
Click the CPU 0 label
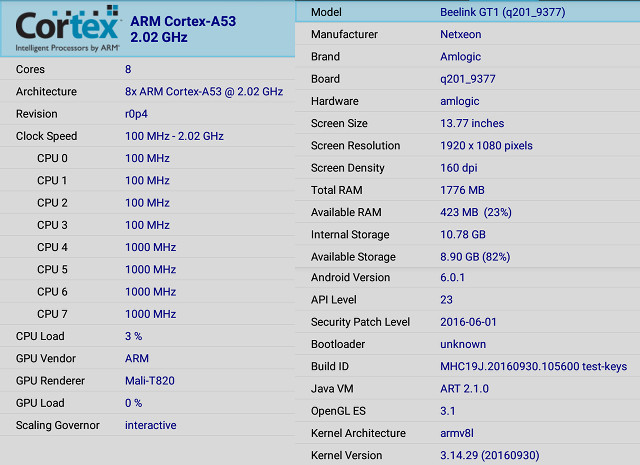[x=52, y=158]
